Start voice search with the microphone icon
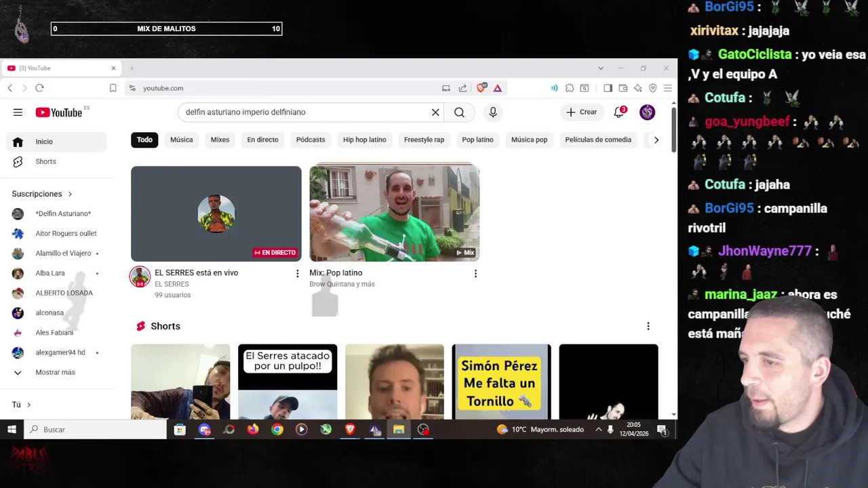Viewport: 868px width, 488px height. [x=493, y=113]
